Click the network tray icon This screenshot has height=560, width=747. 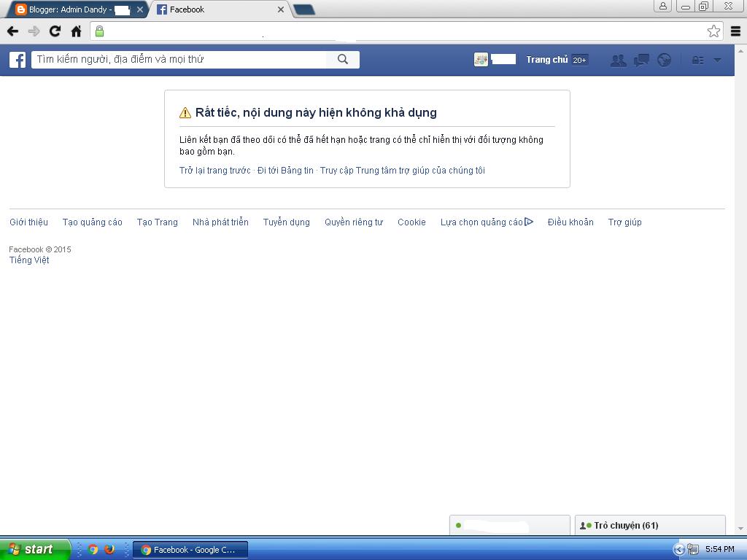(693, 550)
